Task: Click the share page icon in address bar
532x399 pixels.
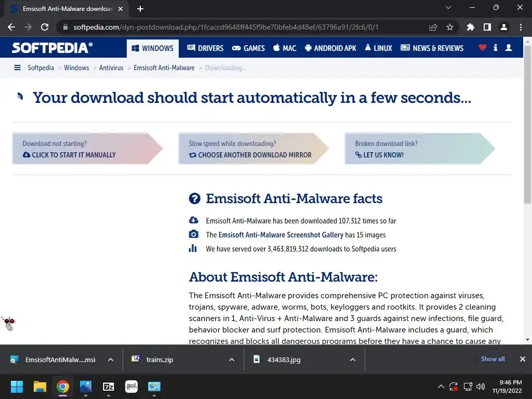Action: 433,27
